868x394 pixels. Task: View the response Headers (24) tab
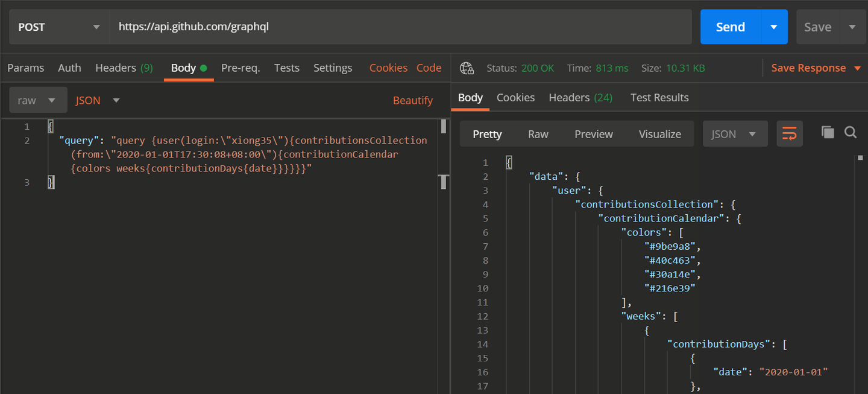tap(580, 97)
